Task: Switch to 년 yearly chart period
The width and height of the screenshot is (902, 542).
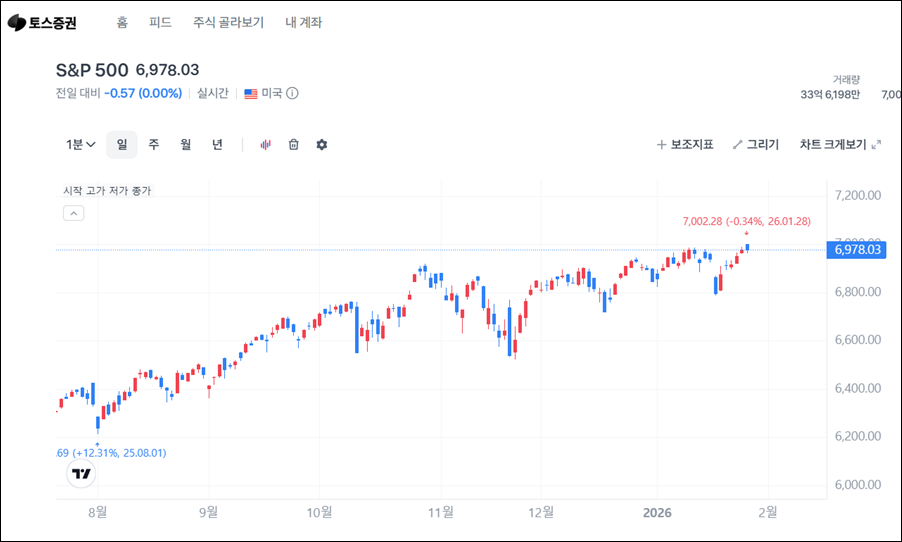Action: (217, 144)
